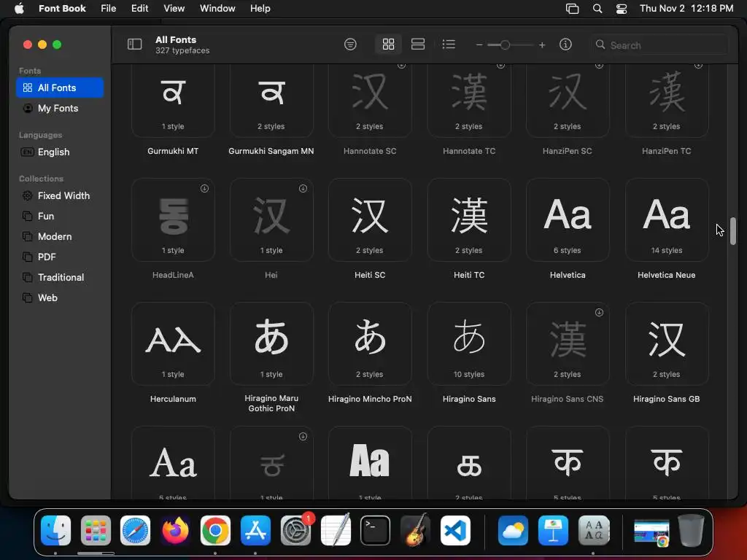Download the HeadLineA font

(204, 189)
